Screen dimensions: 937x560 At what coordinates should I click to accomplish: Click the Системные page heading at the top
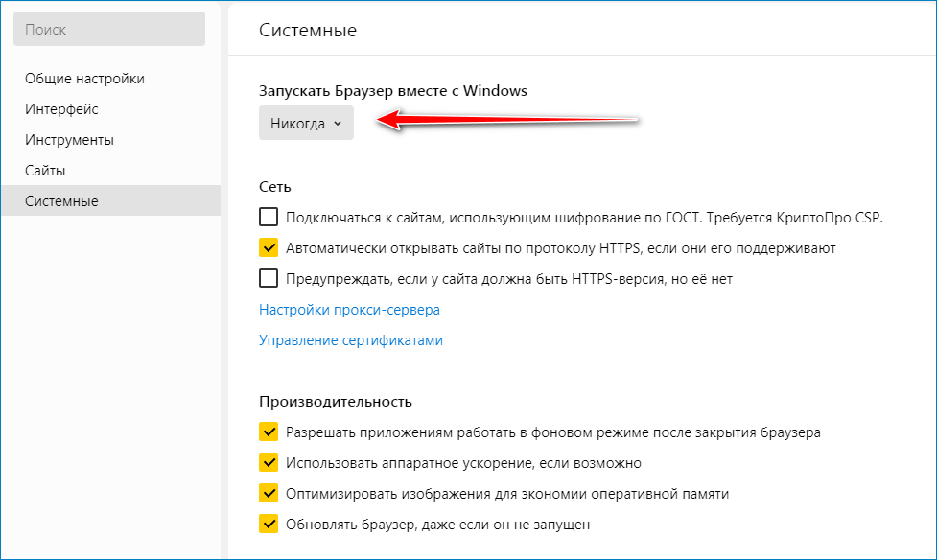point(308,31)
